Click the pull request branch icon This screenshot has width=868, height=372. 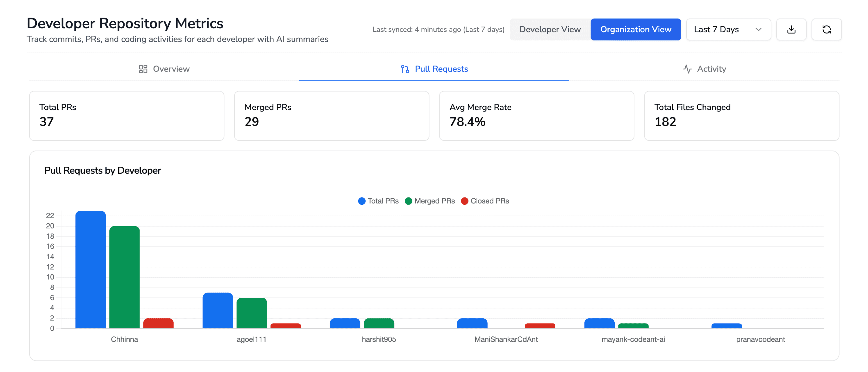point(405,69)
